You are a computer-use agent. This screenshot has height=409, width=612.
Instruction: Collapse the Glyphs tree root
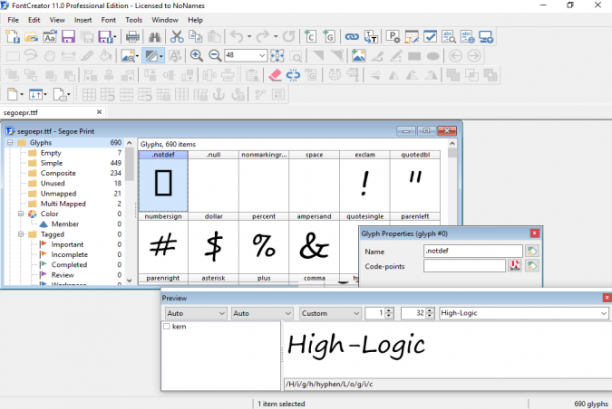coord(10,142)
